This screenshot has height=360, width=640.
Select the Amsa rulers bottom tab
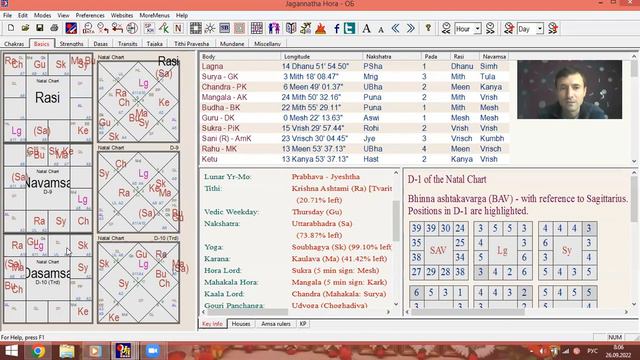276,324
